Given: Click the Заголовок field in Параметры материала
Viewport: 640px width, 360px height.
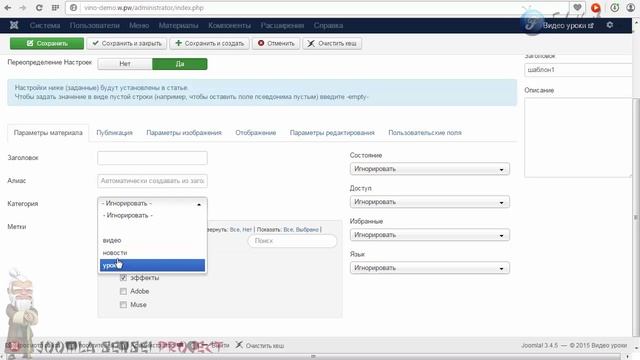Looking at the screenshot, I should click(x=152, y=158).
